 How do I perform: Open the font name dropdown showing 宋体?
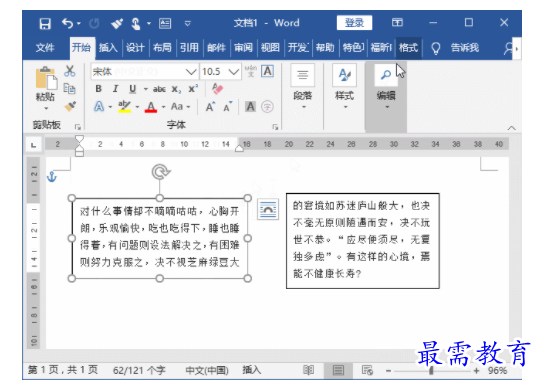(x=145, y=72)
